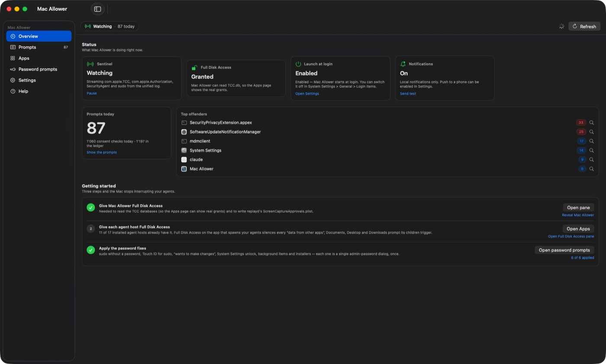This screenshot has width=606, height=364.
Task: Click Send test link in Notifications card
Action: click(408, 94)
